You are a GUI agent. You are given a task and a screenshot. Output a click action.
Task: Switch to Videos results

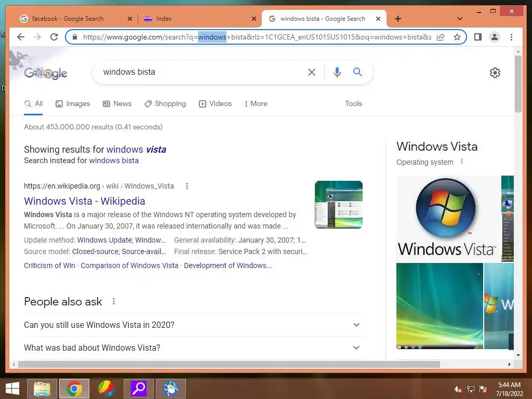tap(215, 104)
